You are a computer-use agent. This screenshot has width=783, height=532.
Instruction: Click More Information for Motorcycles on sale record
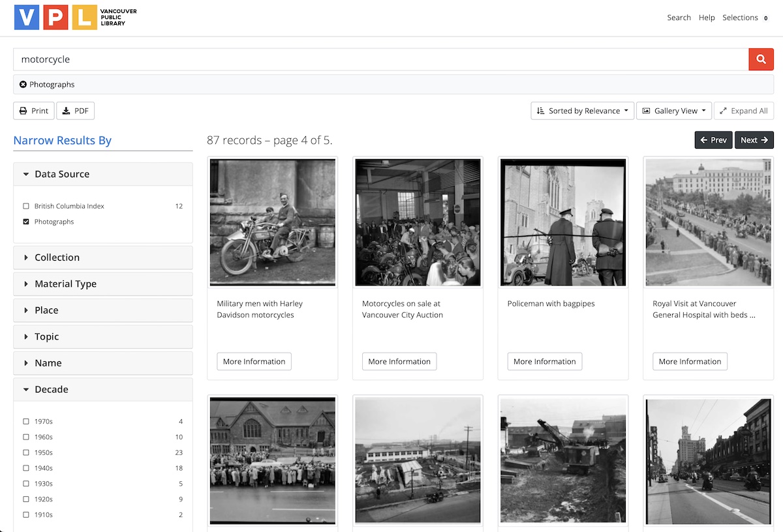pos(399,362)
